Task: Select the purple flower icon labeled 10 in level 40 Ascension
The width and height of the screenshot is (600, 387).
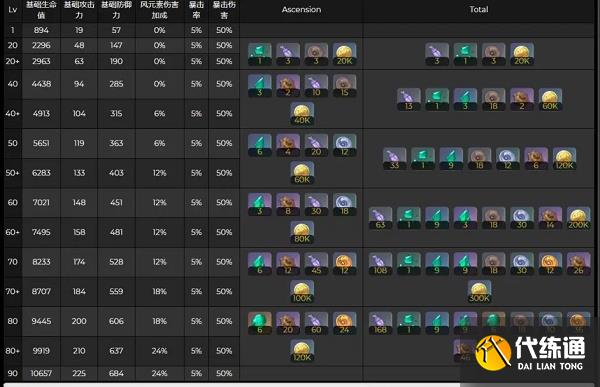Action: coord(316,85)
